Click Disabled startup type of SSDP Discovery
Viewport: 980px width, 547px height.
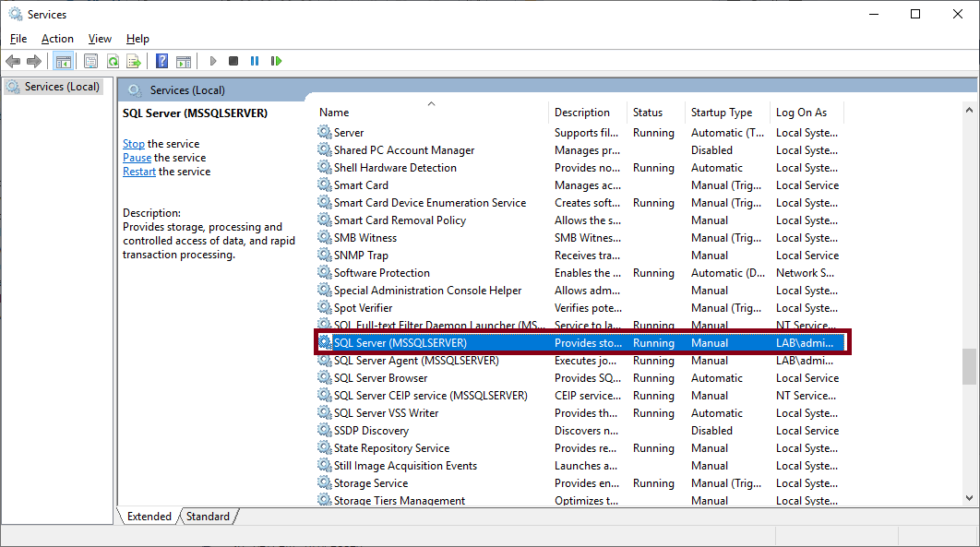click(711, 430)
